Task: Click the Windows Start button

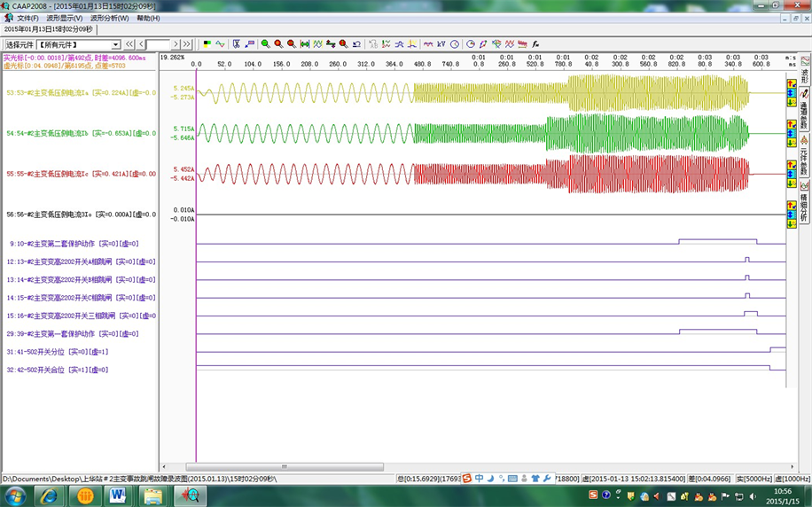Action: 15,495
